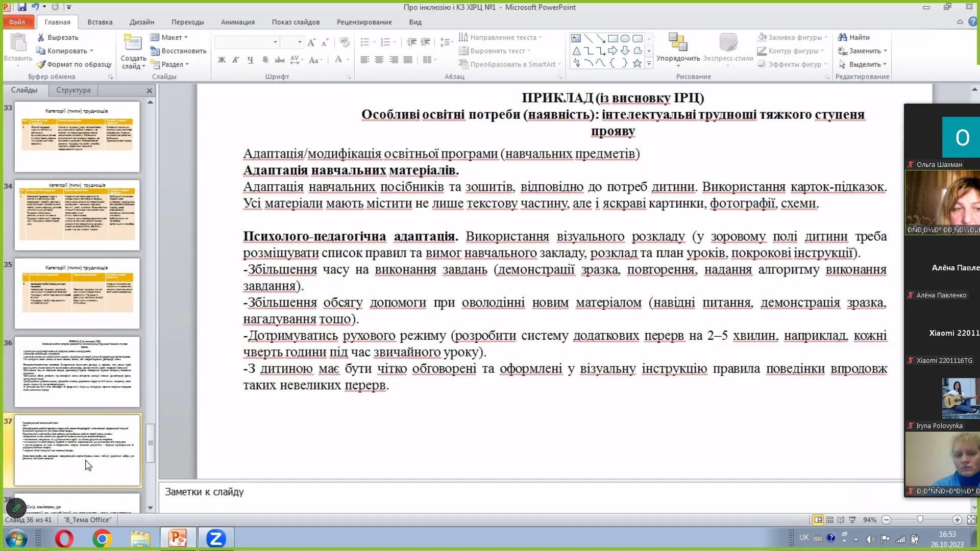
Task: Open the Вставка ribbon tab
Action: pos(100,22)
